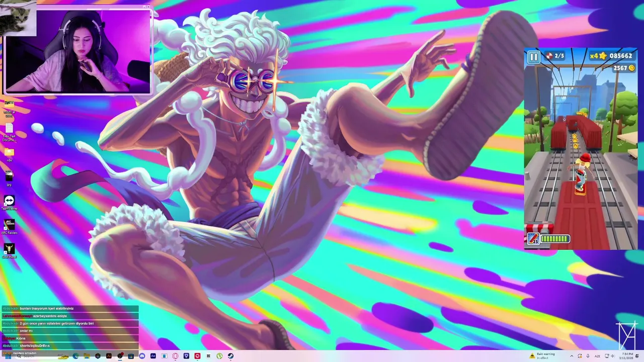
Task: Open Steam from the taskbar
Action: tap(230, 356)
